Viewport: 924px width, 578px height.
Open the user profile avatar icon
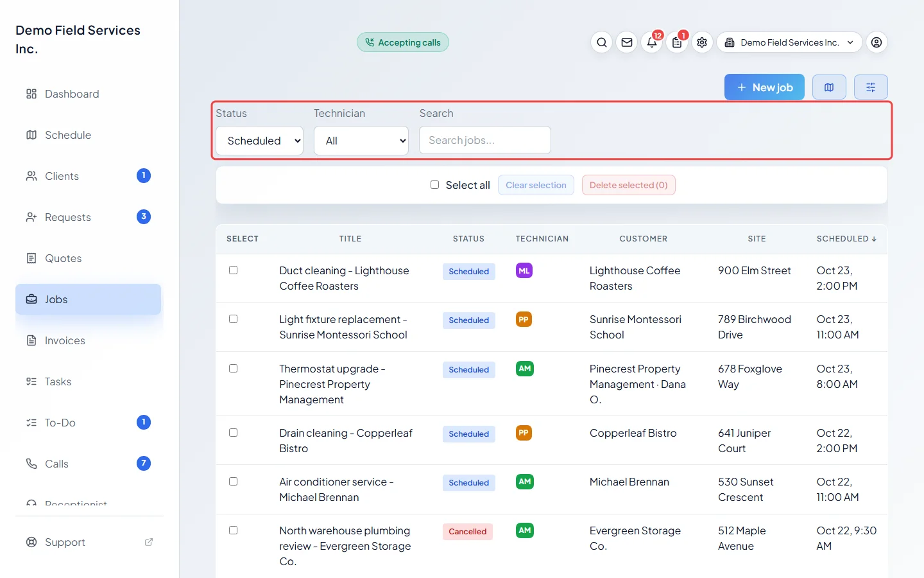877,42
